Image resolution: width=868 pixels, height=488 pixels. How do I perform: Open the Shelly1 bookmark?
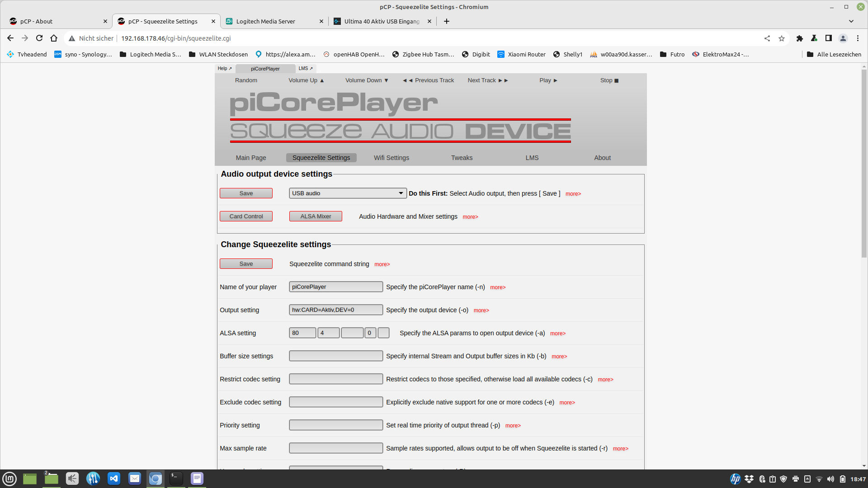pyautogui.click(x=568, y=54)
